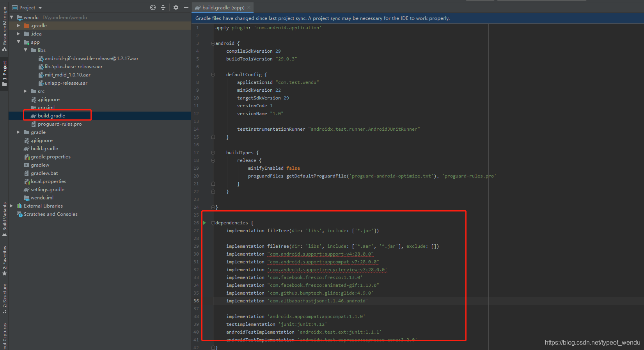Select Scratches and Consoles node
Viewport: 644px width, 350px height.
point(50,214)
